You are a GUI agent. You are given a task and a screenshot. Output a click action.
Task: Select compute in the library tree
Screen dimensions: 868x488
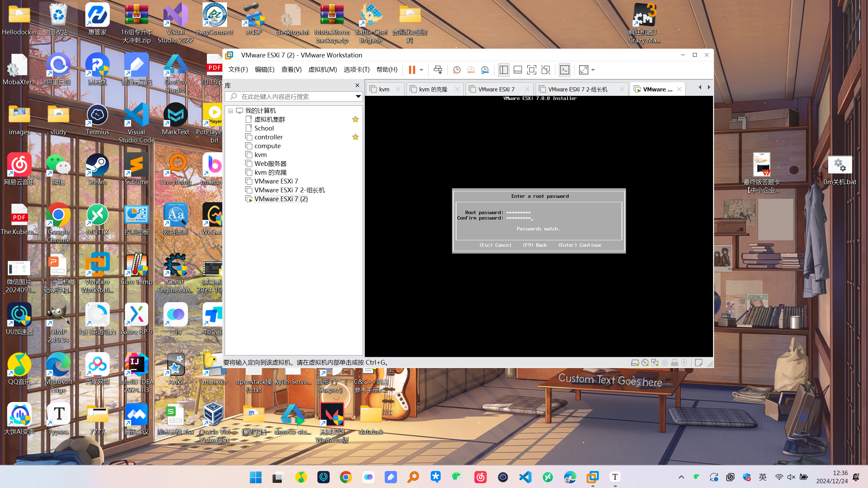click(267, 146)
